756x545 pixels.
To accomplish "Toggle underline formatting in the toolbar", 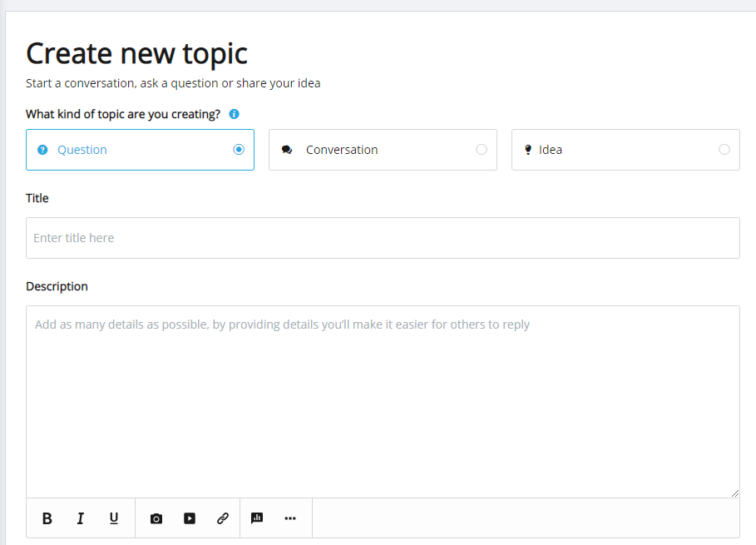I will tap(114, 518).
